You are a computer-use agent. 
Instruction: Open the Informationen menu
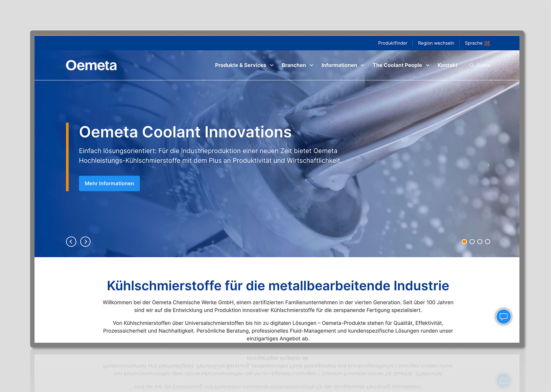tap(339, 65)
